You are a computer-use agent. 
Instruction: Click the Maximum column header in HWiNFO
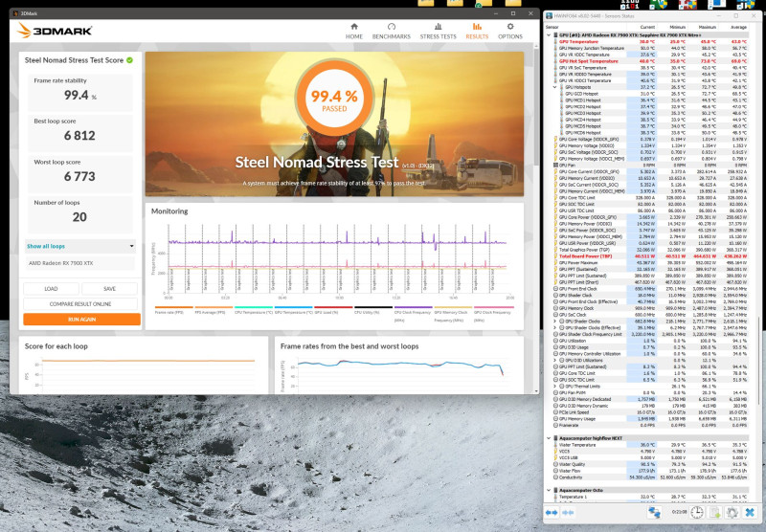[703, 28]
